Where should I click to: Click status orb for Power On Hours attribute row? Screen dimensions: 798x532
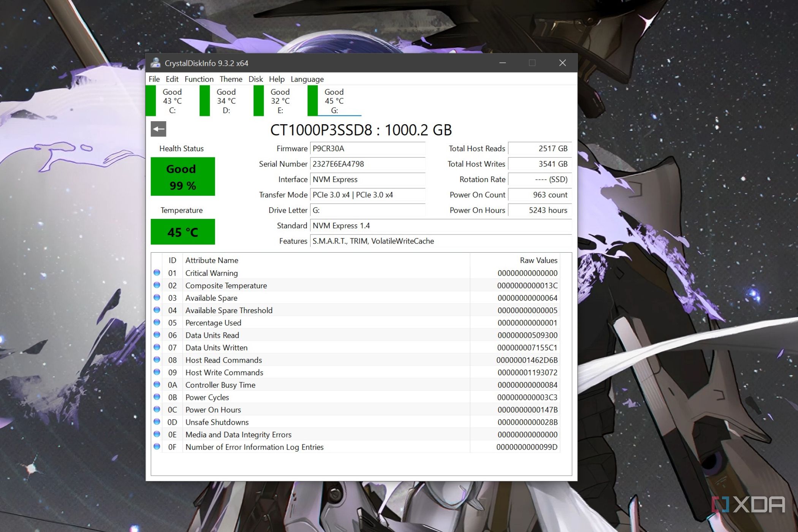click(157, 410)
